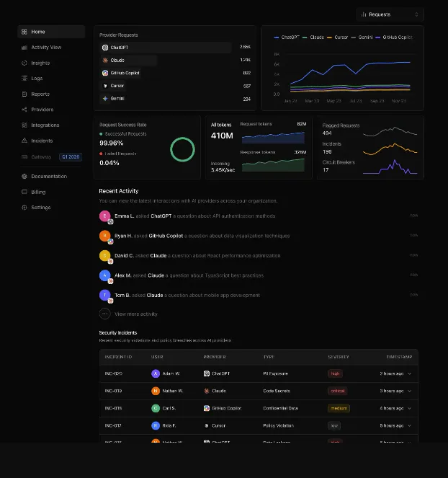
Task: Expand incident INC-019 row chevron
Action: pyautogui.click(x=409, y=391)
